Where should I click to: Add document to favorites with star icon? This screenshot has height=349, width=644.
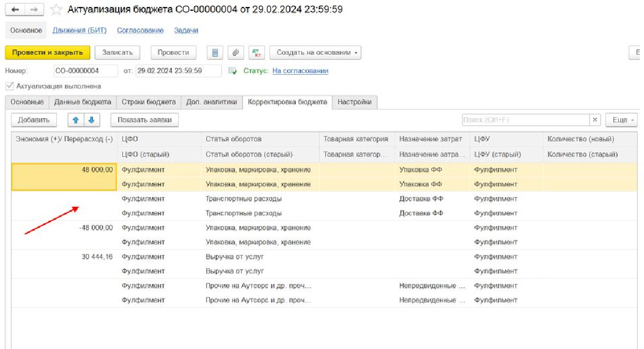pos(56,10)
